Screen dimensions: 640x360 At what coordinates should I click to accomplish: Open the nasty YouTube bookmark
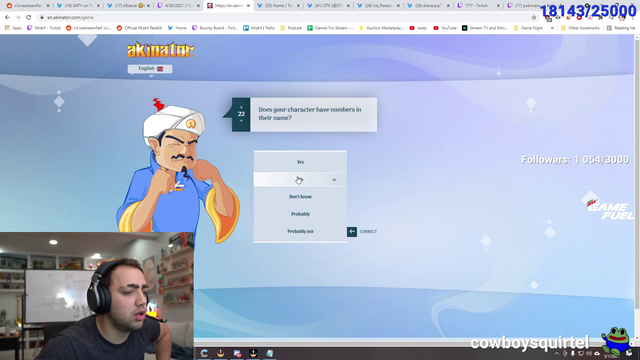click(x=418, y=28)
